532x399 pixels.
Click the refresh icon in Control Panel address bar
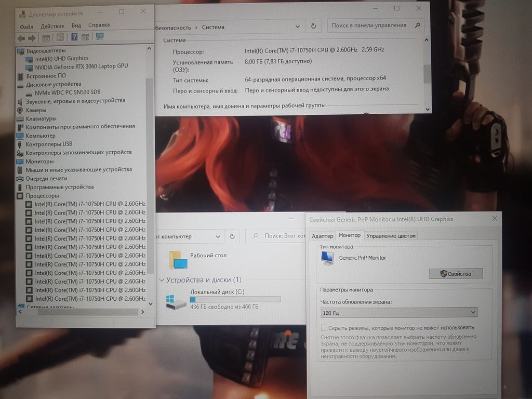[x=313, y=26]
